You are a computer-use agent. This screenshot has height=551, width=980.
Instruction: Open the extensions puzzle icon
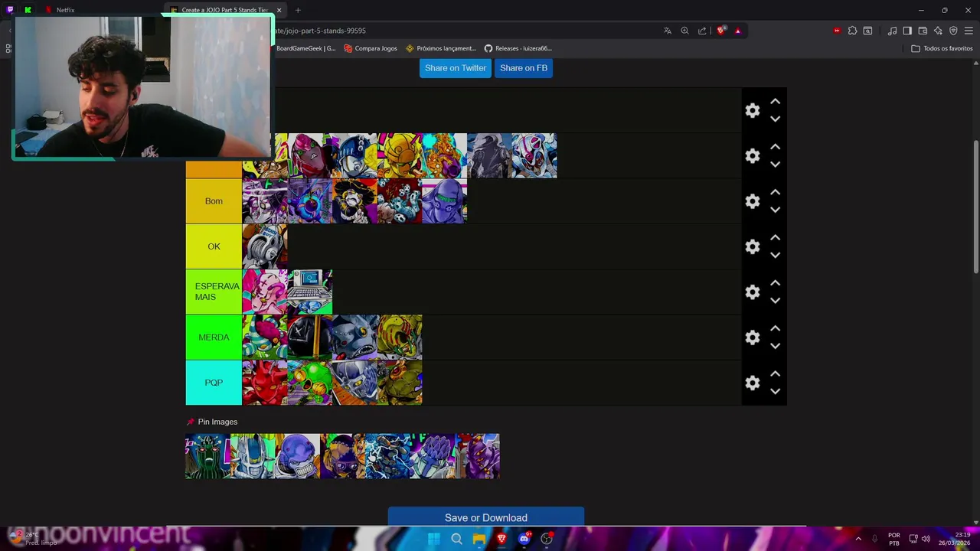coord(852,31)
